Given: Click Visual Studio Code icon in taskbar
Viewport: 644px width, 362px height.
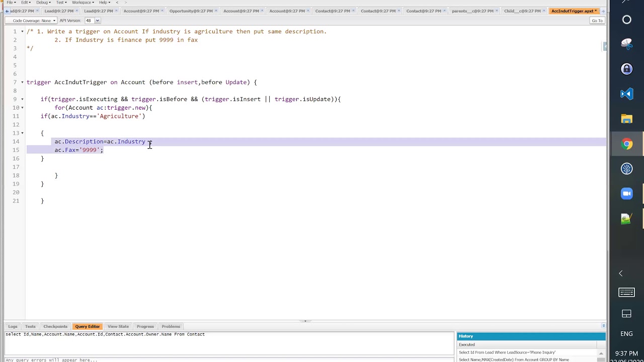Looking at the screenshot, I should [x=626, y=94].
